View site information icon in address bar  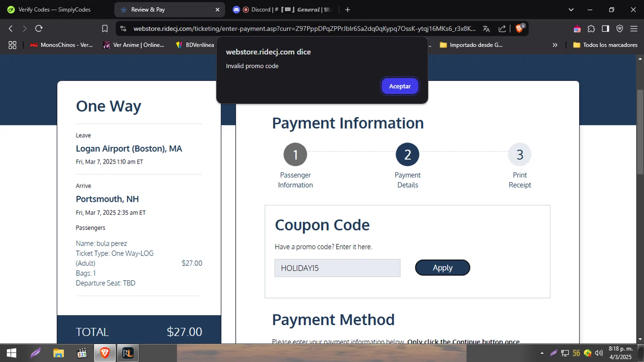click(123, 28)
